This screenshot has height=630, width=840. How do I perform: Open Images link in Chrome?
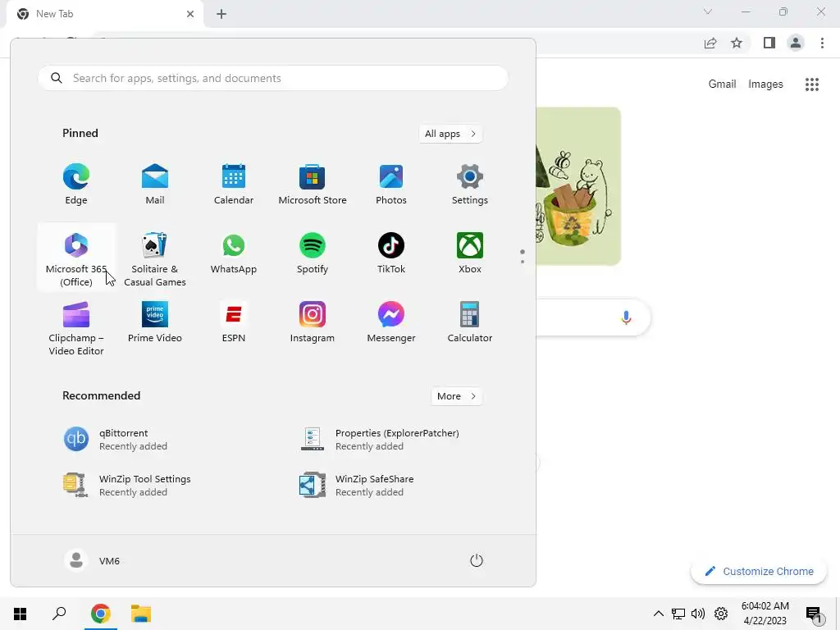(x=765, y=84)
